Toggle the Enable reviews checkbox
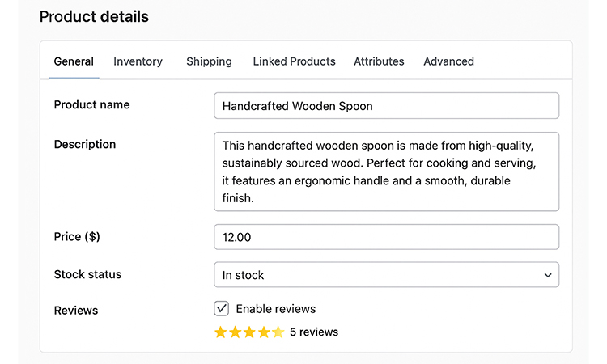This screenshot has height=364, width=607. pyautogui.click(x=221, y=308)
